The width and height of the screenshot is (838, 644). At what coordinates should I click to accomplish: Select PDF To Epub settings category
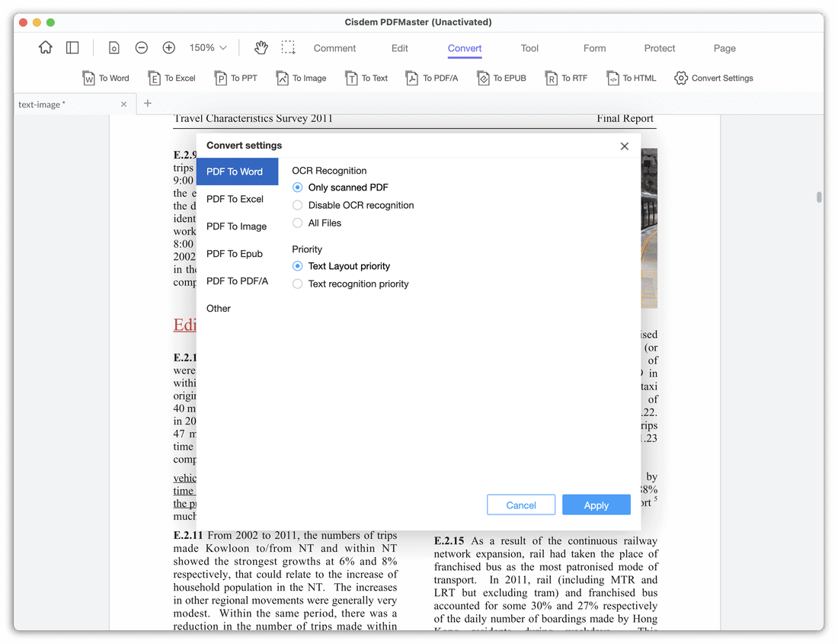click(x=237, y=253)
